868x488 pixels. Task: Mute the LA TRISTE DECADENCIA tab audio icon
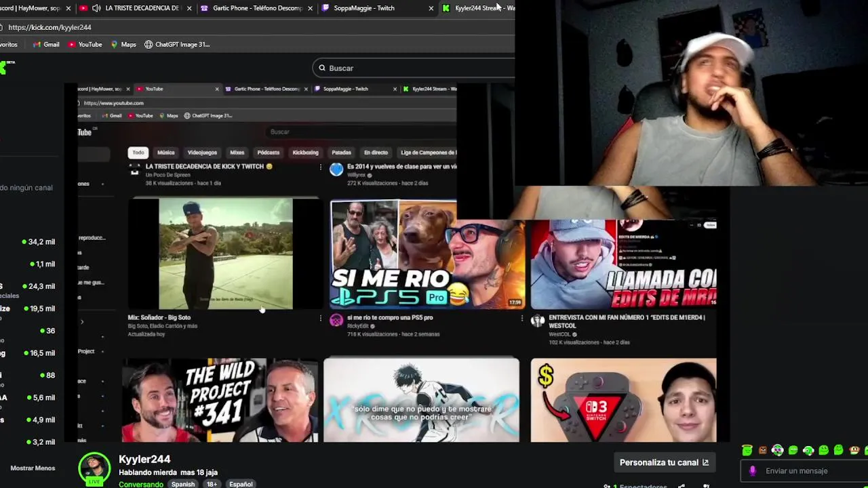click(96, 8)
